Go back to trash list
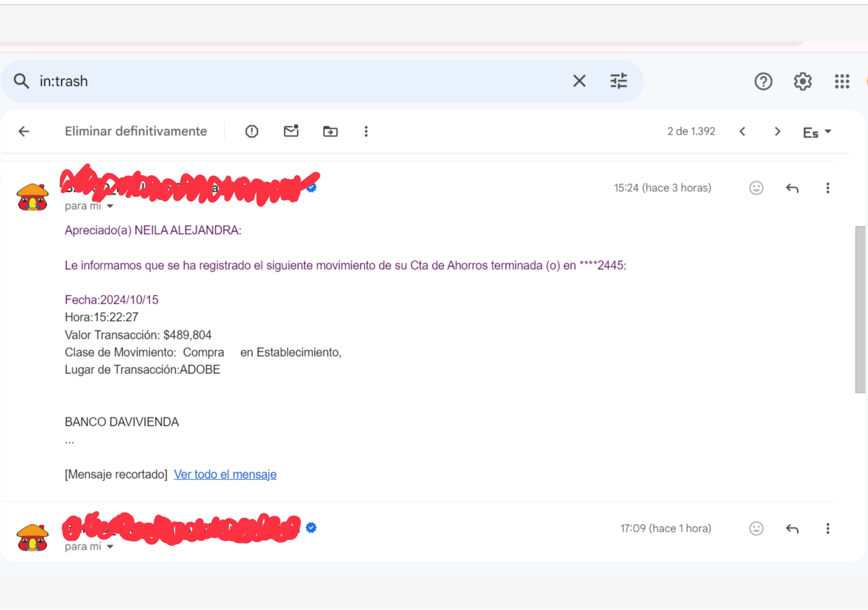 pyautogui.click(x=24, y=131)
